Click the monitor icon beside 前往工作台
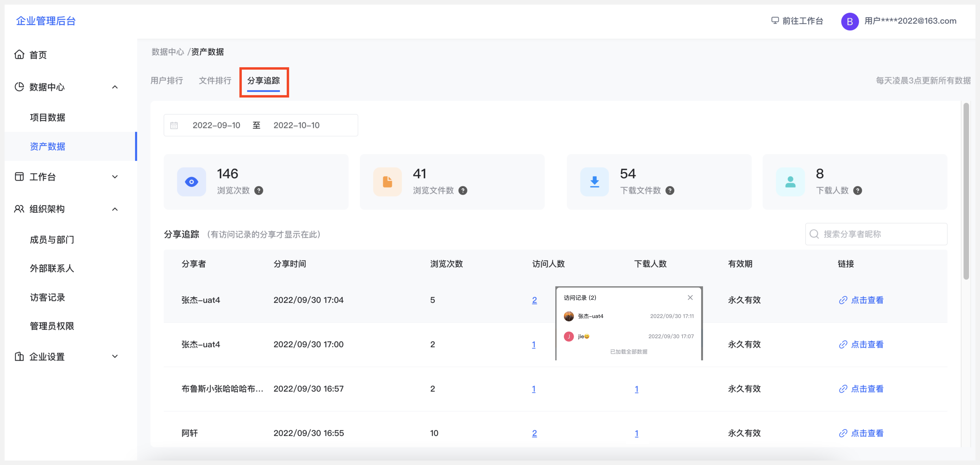 coord(775,20)
